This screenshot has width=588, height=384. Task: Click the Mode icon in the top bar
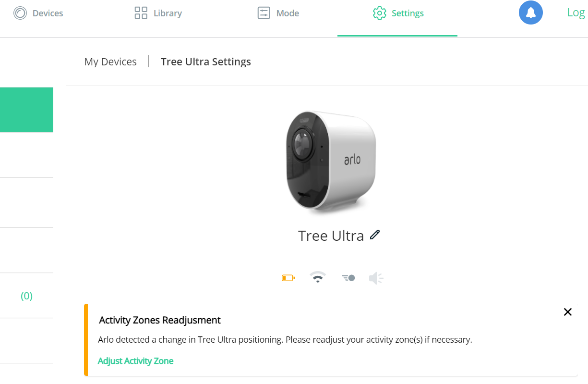click(263, 12)
